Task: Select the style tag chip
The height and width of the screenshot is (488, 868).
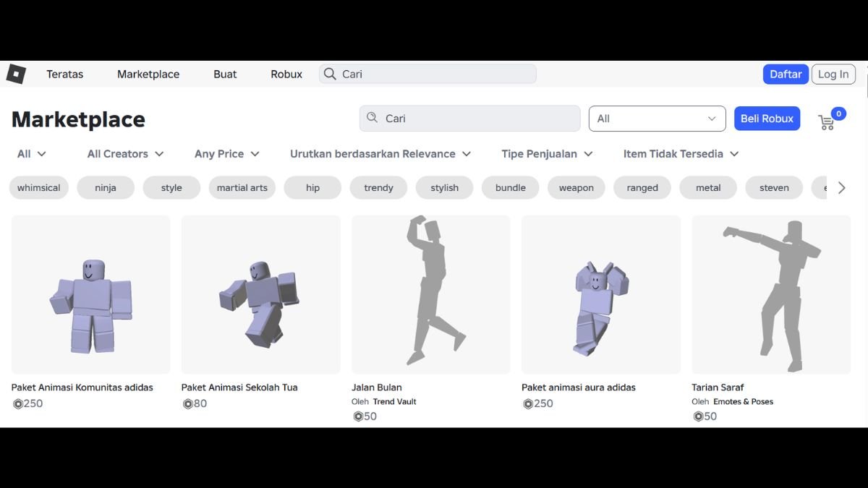Action: (171, 187)
